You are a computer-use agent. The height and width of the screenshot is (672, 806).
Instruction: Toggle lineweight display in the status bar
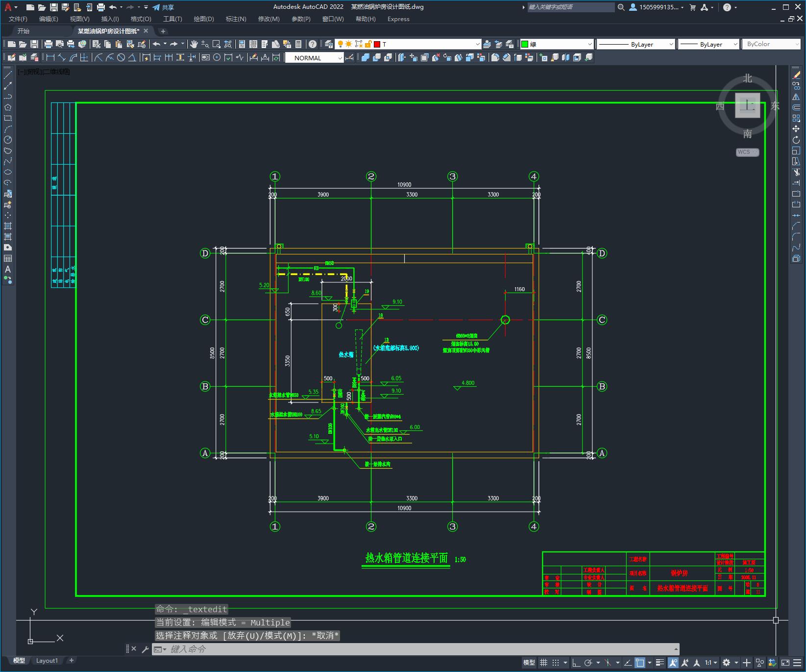click(660, 663)
